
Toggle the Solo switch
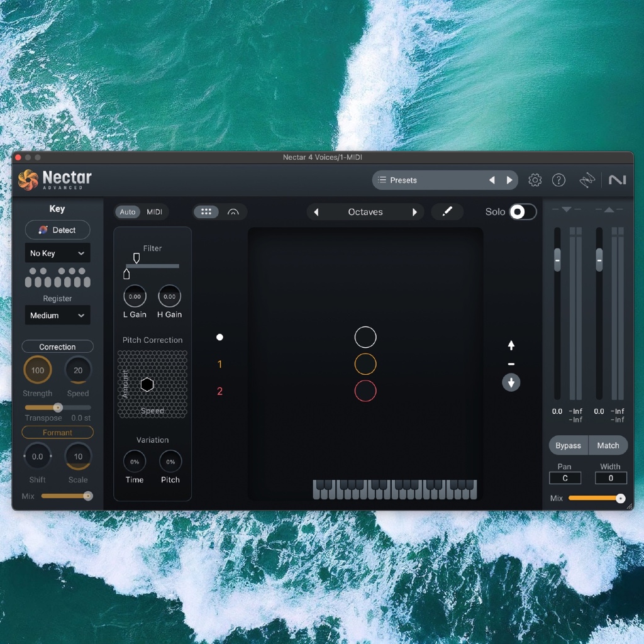pyautogui.click(x=525, y=212)
